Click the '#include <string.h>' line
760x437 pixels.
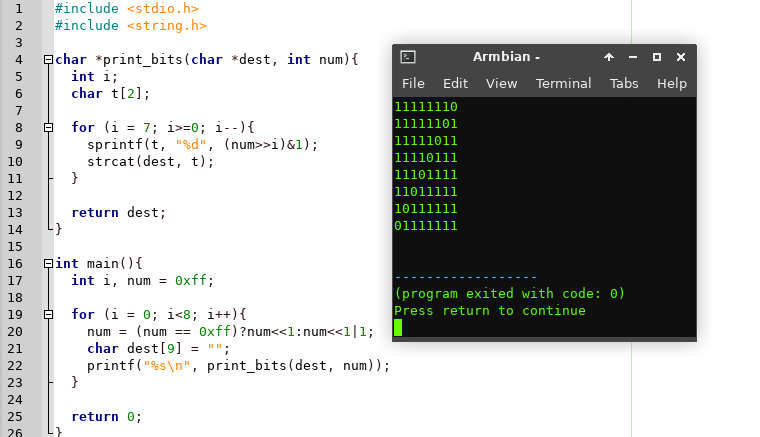(130, 26)
